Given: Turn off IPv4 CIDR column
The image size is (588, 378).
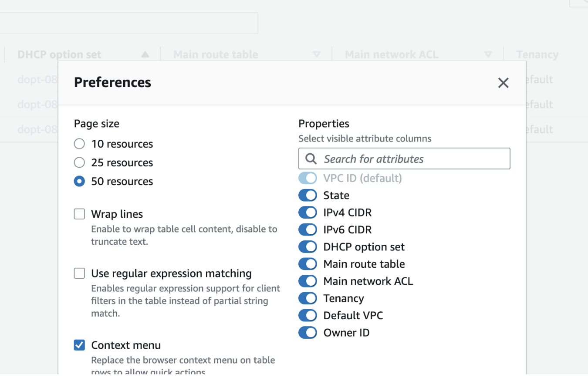Looking at the screenshot, I should click(308, 213).
